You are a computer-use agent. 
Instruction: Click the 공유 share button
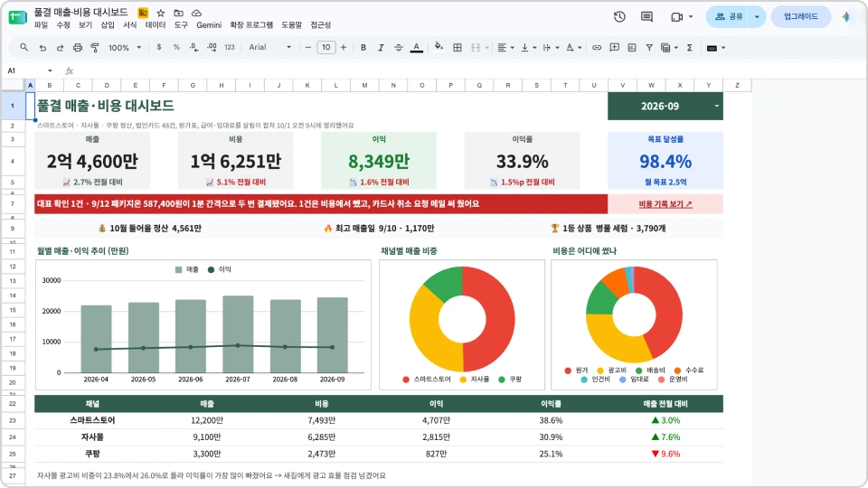tap(728, 16)
